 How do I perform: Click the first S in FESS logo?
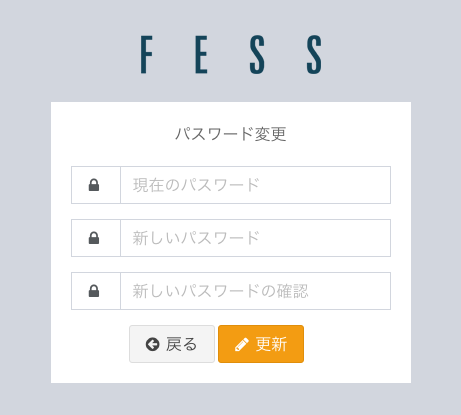coord(257,55)
